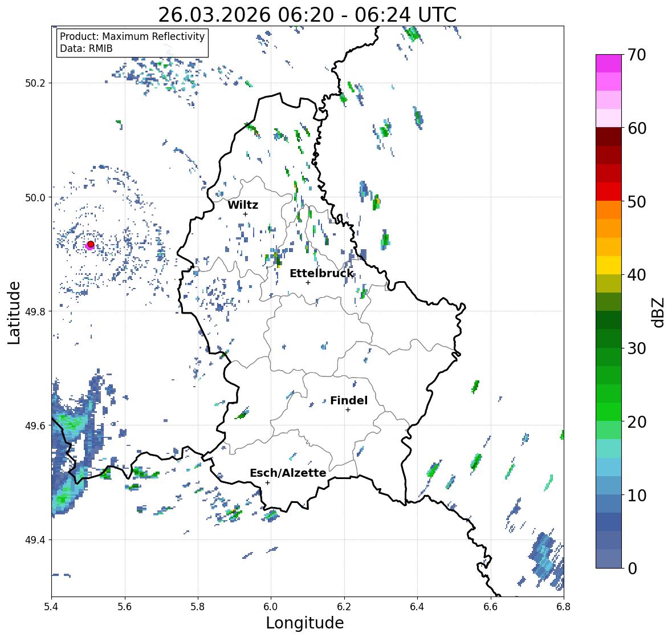The height and width of the screenshot is (637, 672).
Task: Select the Ettelbruck station label
Action: (x=321, y=274)
